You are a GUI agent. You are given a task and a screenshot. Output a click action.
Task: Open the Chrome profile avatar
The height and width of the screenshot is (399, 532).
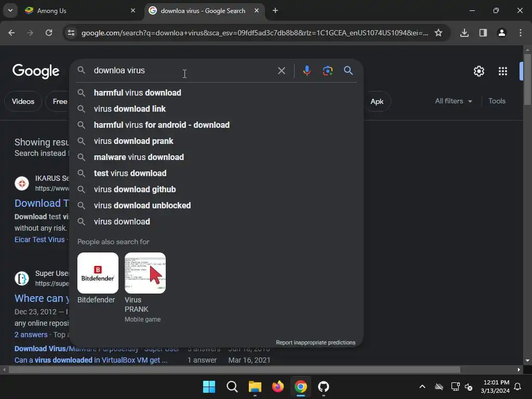click(502, 33)
